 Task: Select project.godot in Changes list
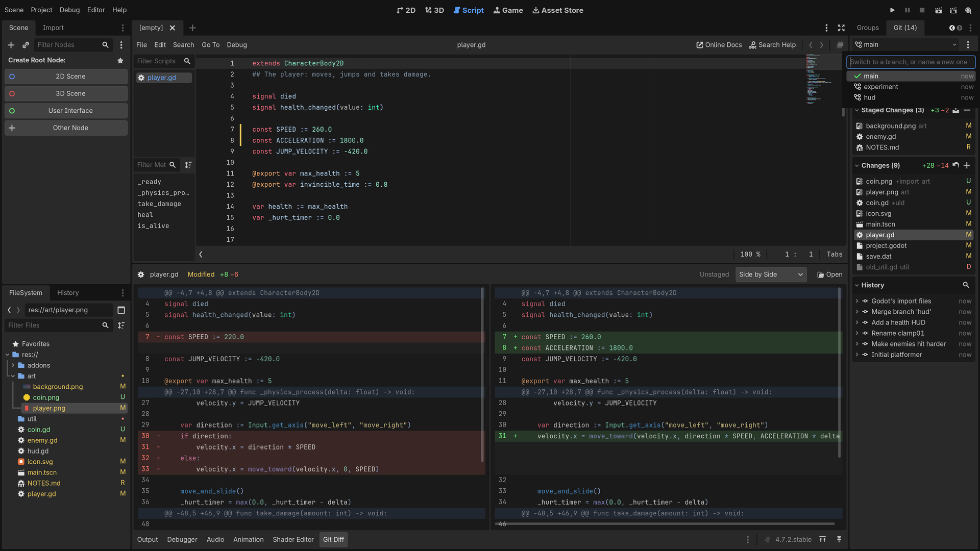[913, 246]
